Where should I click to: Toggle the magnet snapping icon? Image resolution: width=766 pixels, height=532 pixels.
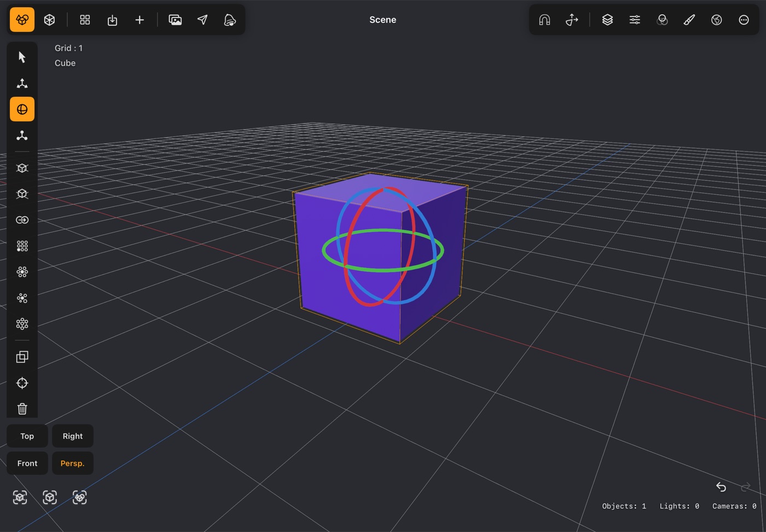pos(544,20)
